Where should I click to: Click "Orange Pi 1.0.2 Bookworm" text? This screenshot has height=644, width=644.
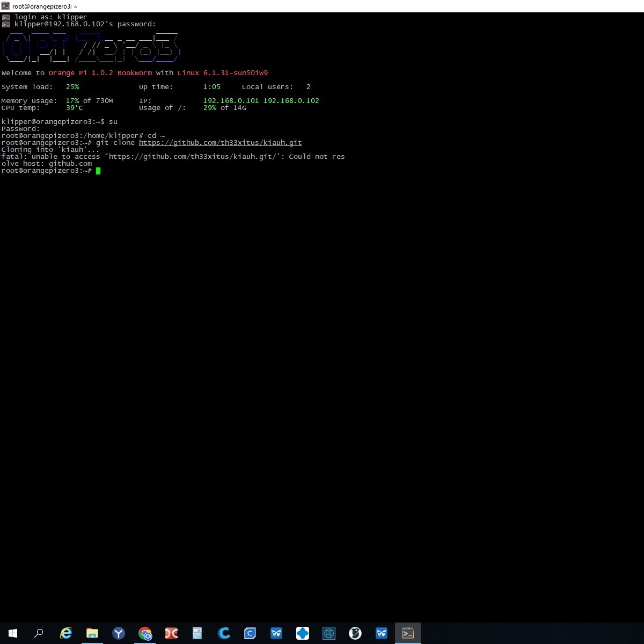(x=100, y=73)
